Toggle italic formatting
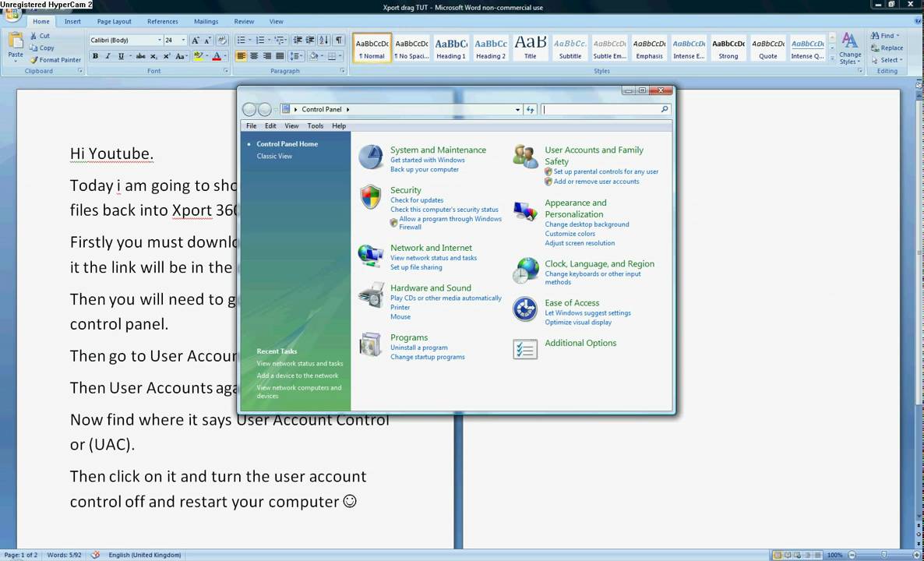The height and width of the screenshot is (561, 924). [108, 56]
